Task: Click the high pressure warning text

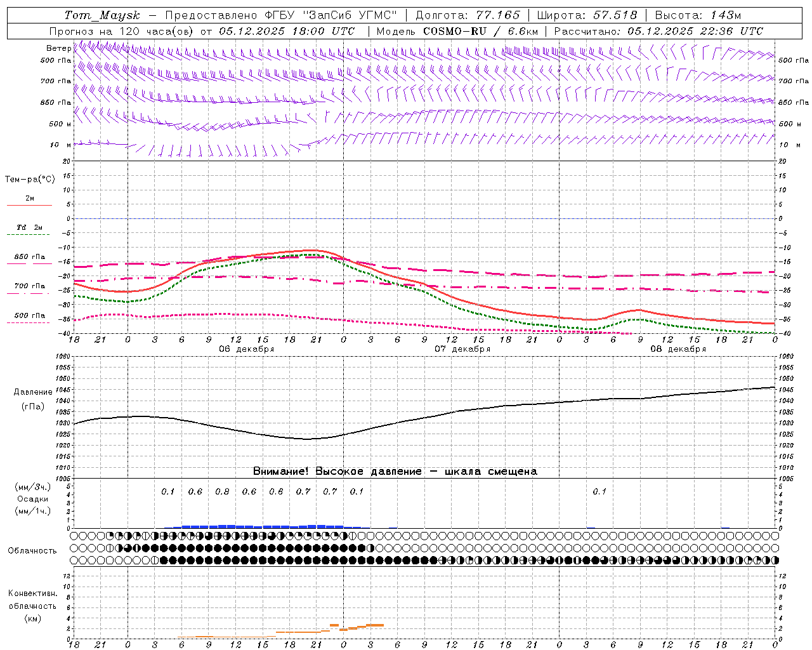Action: pyautogui.click(x=395, y=471)
